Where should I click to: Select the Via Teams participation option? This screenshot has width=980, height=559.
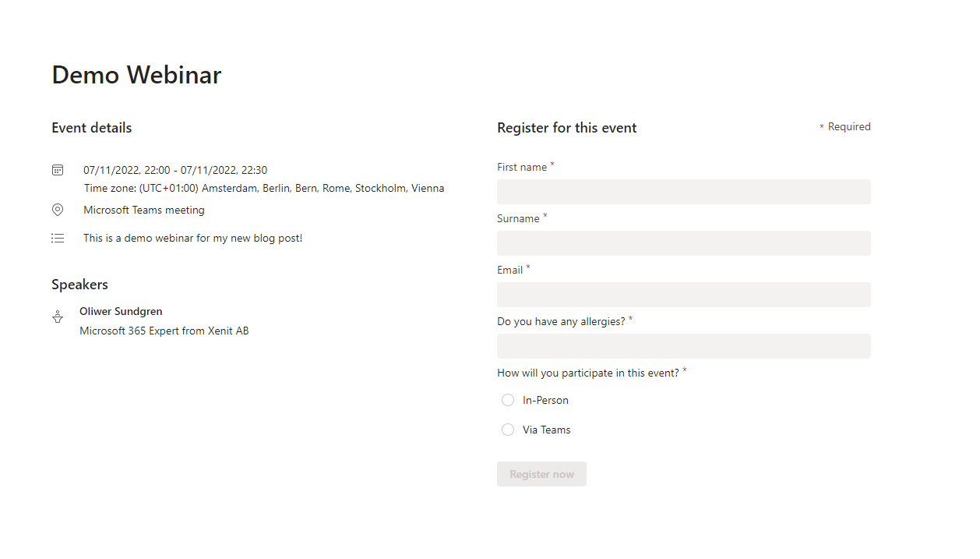click(508, 430)
